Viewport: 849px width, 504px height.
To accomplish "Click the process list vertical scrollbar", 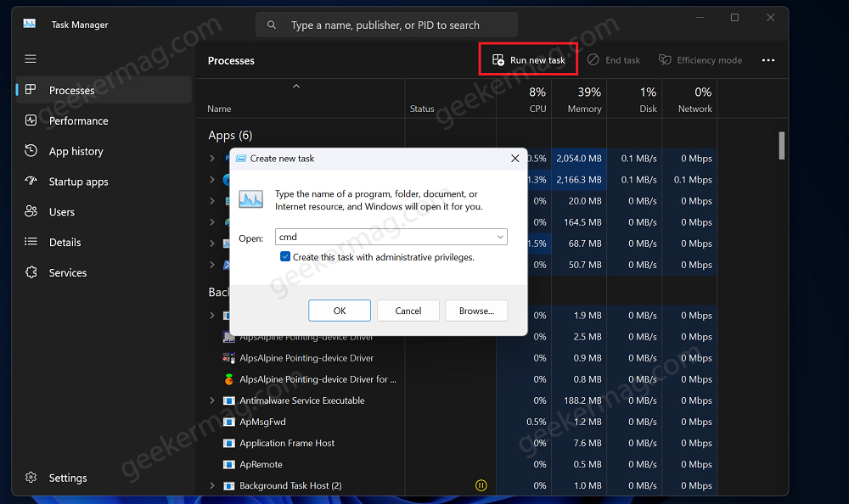I will tap(781, 145).
